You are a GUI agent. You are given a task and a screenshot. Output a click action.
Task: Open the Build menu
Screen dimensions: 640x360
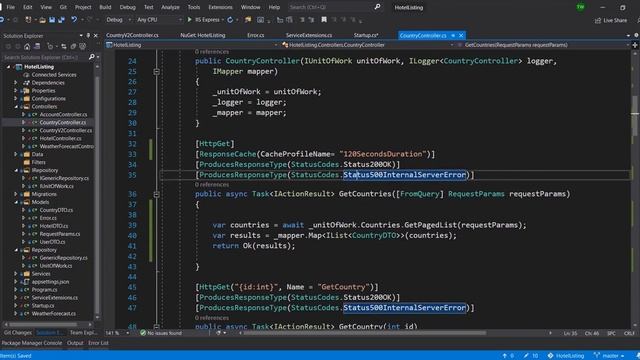(105, 7)
